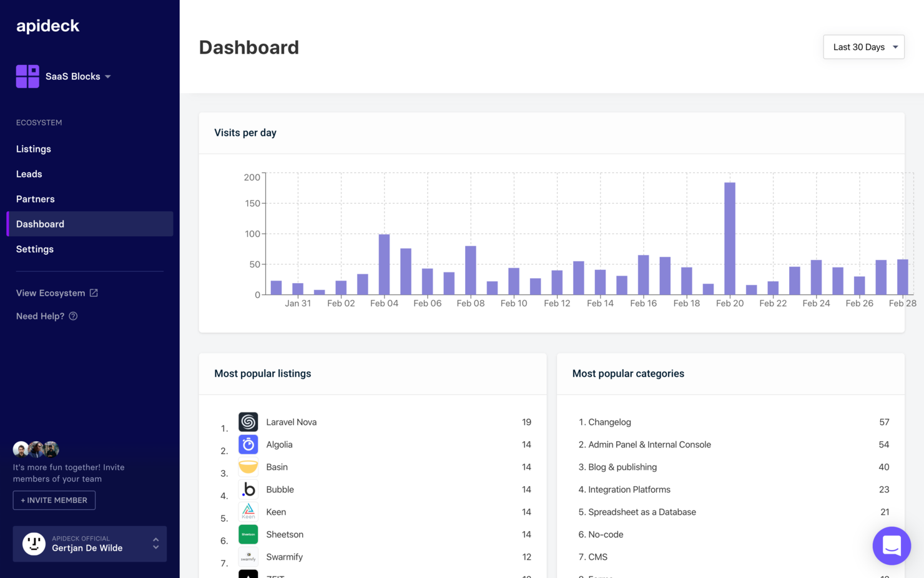This screenshot has width=924, height=578.
Task: Click the Bubble listing icon
Action: click(248, 489)
